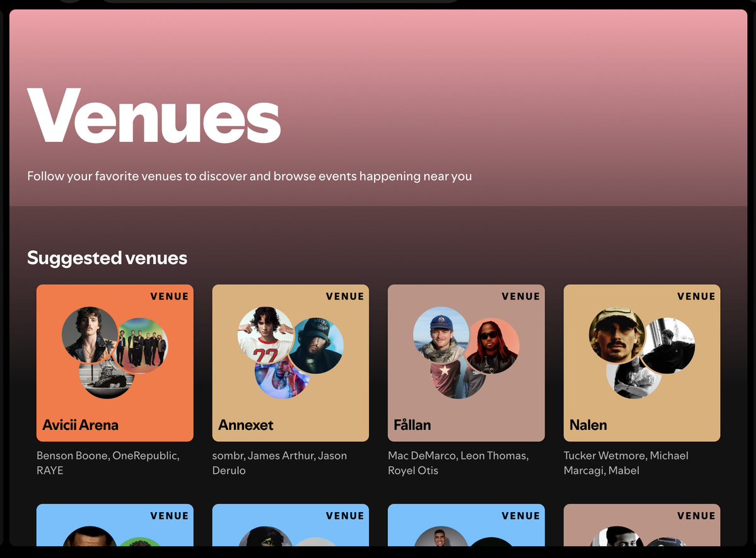The image size is (756, 558).
Task: Click the blue cap artist photo on Fållan card
Action: tap(441, 335)
